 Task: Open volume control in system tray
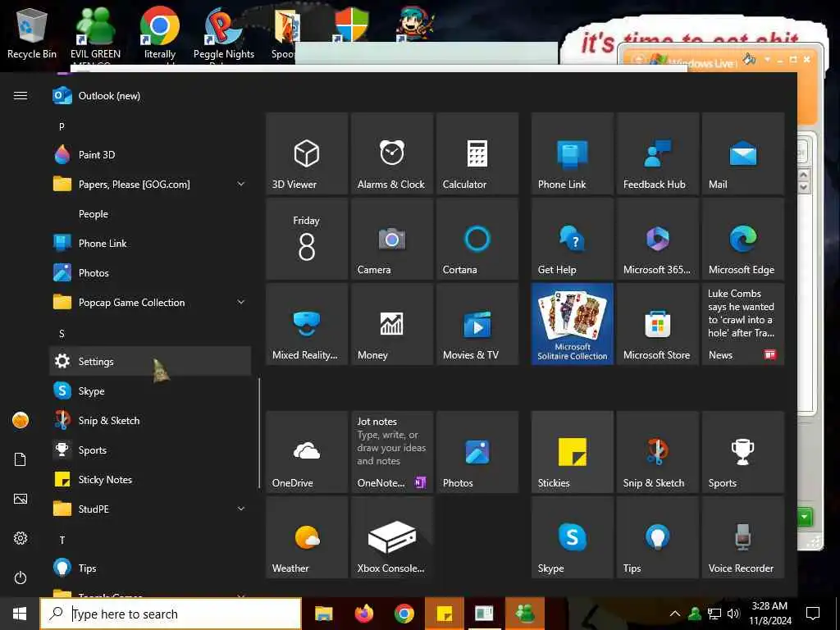(733, 614)
